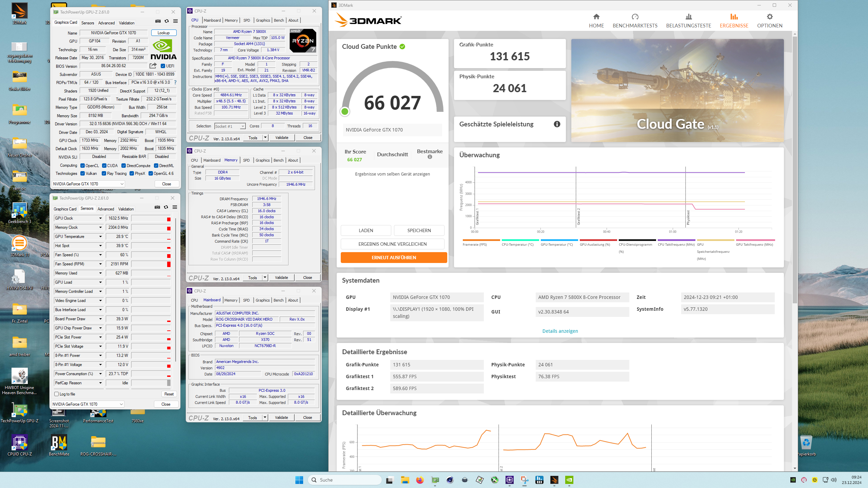Click Windows Start button on taskbar
The height and width of the screenshot is (488, 868).
(x=299, y=480)
